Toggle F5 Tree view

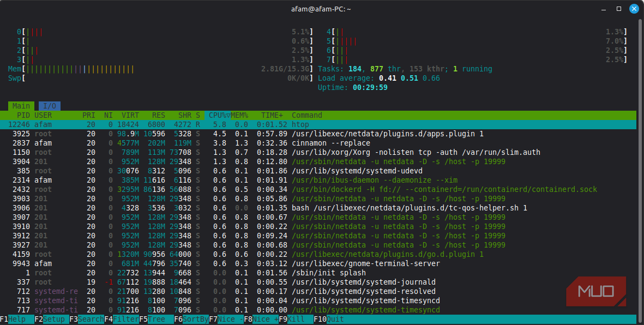157,319
